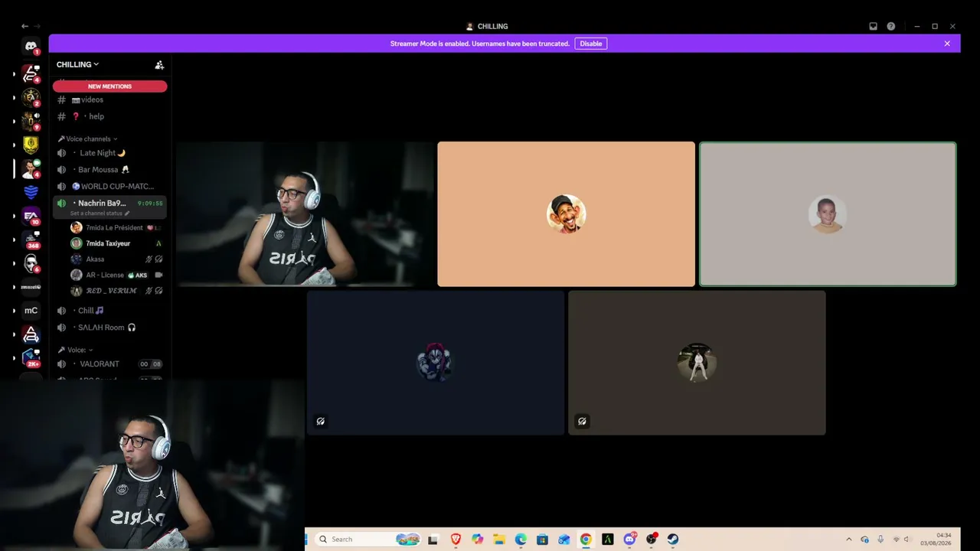This screenshot has width=980, height=551.
Task: Open the green A app in taskbar
Action: point(607,539)
